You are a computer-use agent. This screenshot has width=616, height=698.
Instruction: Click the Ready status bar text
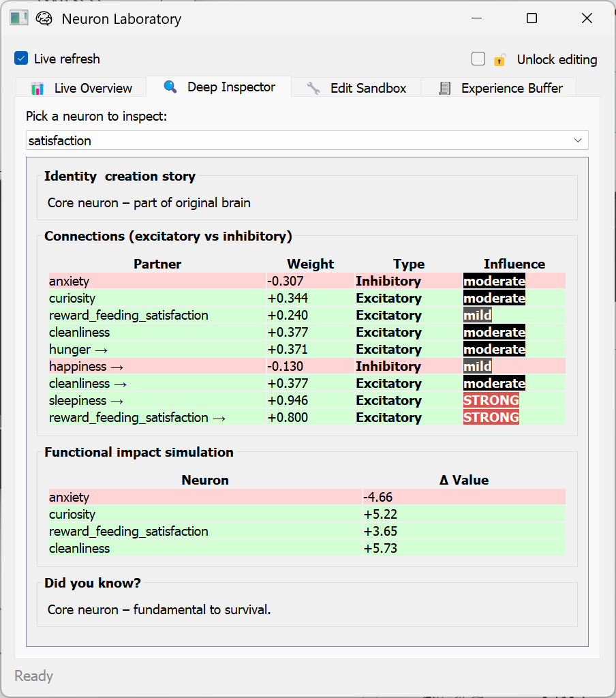pyautogui.click(x=34, y=676)
